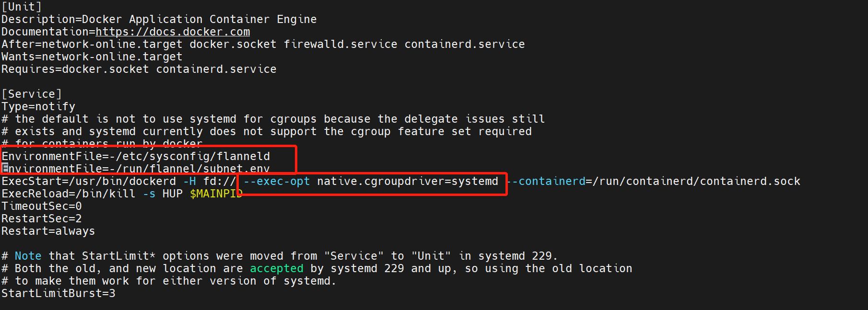Click the highlighted cursor block on EnvironmentFile
This screenshot has height=310, width=868.
pyautogui.click(x=5, y=168)
